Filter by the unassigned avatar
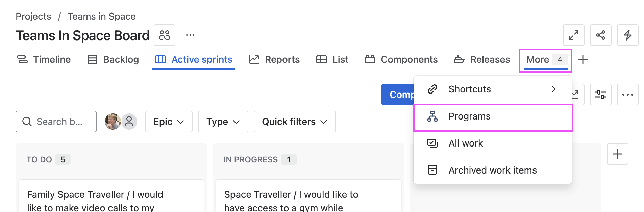 pos(129,122)
